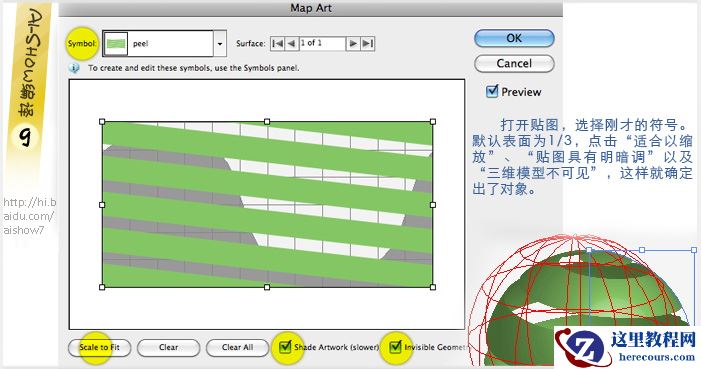Confirm with the OK button
Viewport: 701px width, 369px height.
514,38
